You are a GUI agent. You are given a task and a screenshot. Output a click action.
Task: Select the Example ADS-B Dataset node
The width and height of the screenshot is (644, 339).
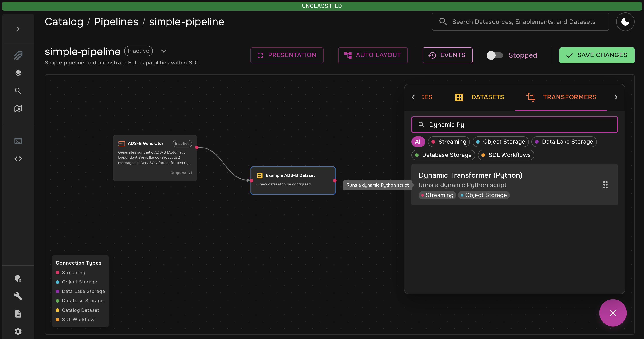293,181
